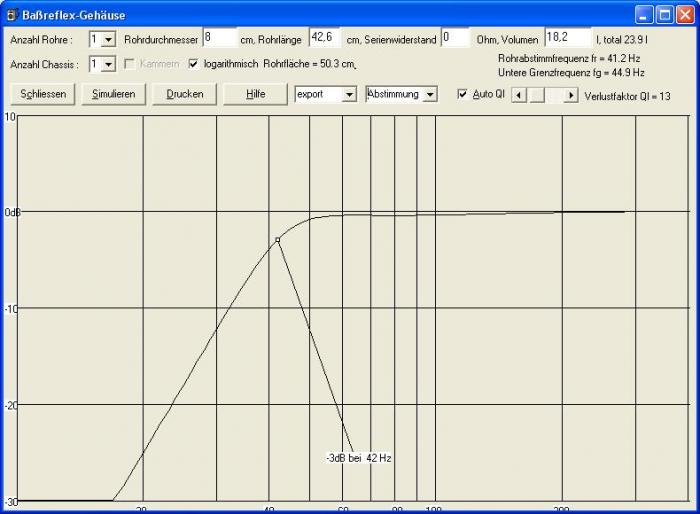Close the Baßreflex-Gehäuse window
700x514 pixels.
[683, 15]
